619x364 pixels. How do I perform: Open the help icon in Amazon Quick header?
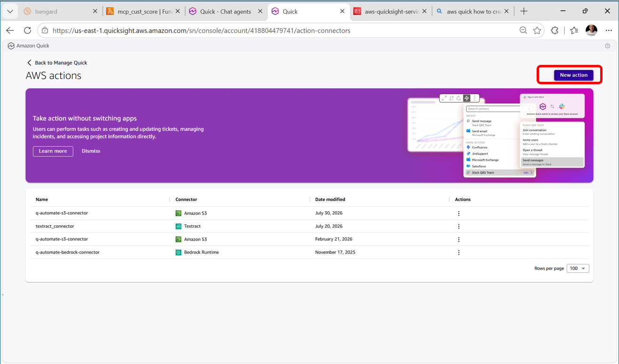(608, 46)
